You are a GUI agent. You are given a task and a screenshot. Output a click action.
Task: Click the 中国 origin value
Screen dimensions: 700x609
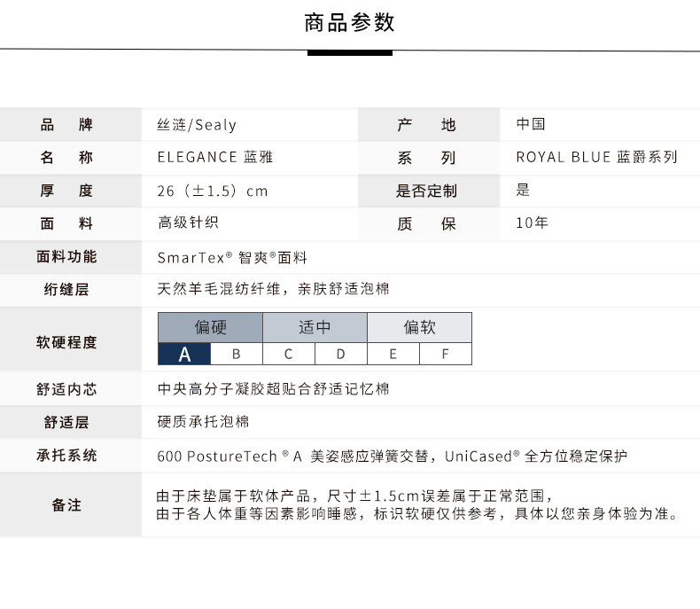(531, 124)
